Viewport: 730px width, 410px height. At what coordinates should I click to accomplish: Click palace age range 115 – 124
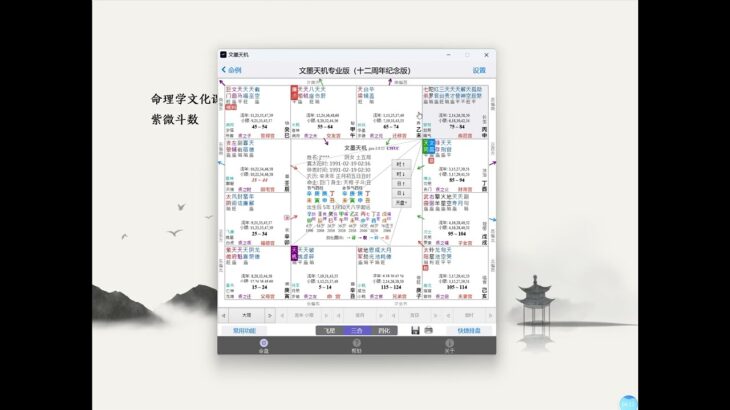391,287
